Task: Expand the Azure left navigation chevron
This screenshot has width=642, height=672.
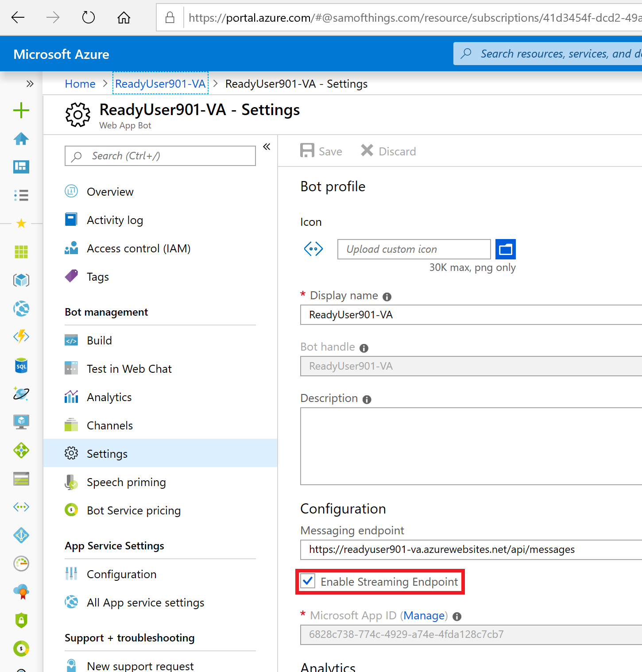Action: pyautogui.click(x=30, y=84)
